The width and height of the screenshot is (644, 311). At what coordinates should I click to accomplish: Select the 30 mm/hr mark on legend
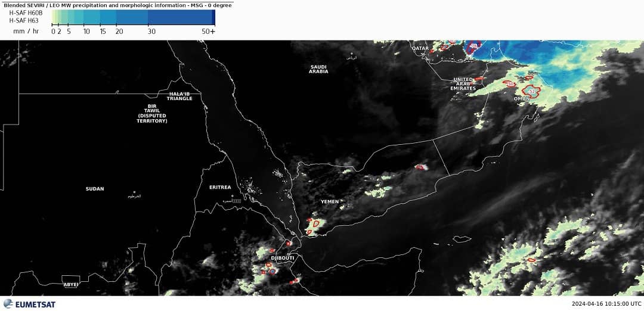point(151,31)
